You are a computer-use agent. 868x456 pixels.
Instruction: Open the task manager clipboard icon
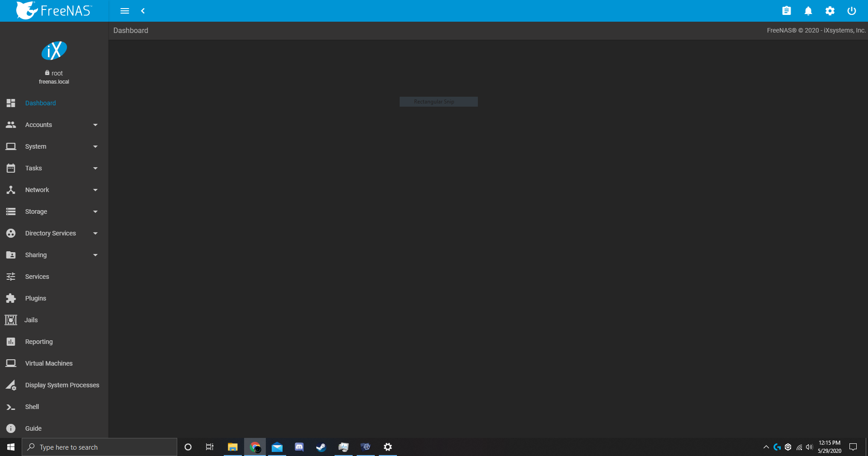(787, 11)
